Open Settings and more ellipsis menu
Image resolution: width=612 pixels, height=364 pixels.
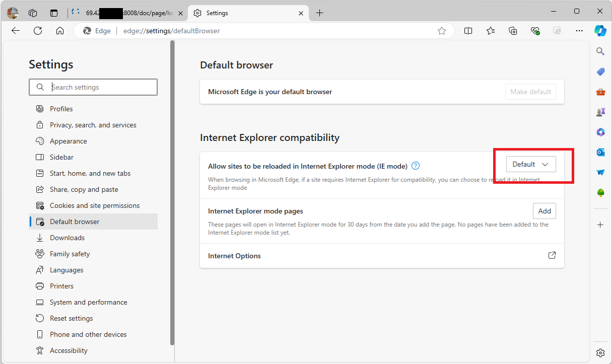point(579,31)
